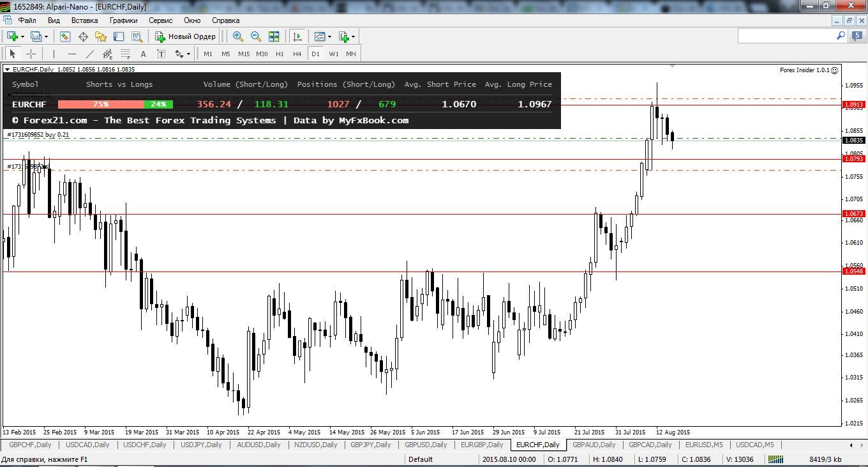Click the New Chart toolbar icon
868x467 pixels.
(x=12, y=36)
